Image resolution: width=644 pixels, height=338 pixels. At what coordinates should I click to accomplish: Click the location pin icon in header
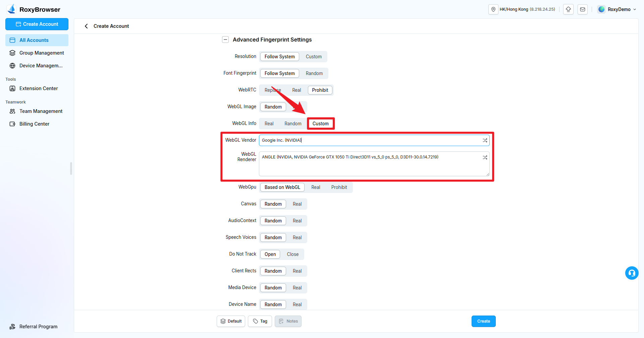[x=493, y=9]
